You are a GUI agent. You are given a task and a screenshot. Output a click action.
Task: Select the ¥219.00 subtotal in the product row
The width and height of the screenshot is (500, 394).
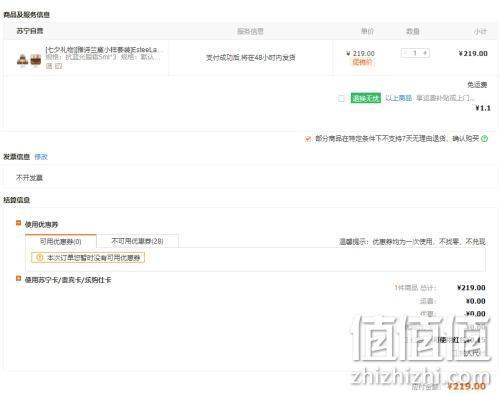pos(473,53)
